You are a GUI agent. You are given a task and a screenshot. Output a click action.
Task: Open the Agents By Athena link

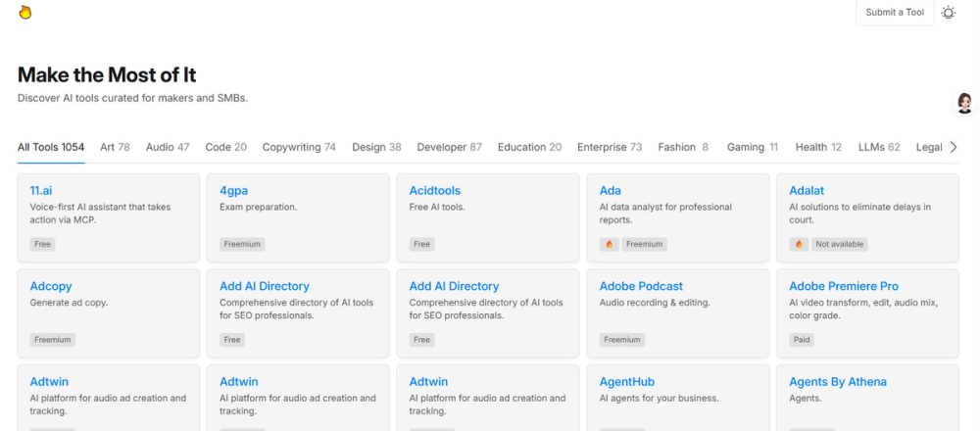pos(838,382)
